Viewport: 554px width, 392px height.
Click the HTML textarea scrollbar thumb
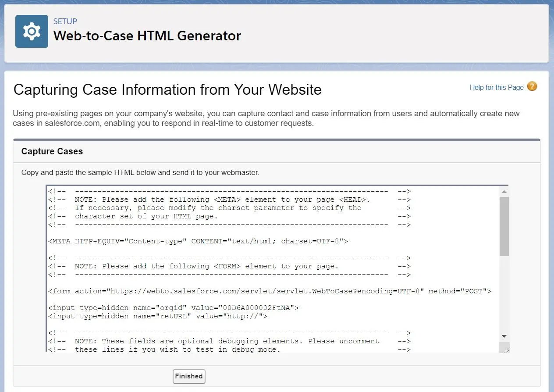coord(504,226)
